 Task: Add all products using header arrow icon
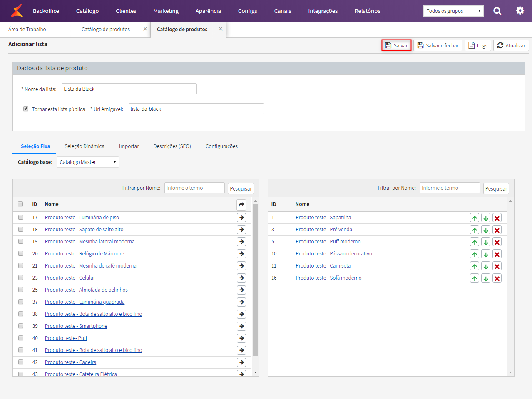241,205
